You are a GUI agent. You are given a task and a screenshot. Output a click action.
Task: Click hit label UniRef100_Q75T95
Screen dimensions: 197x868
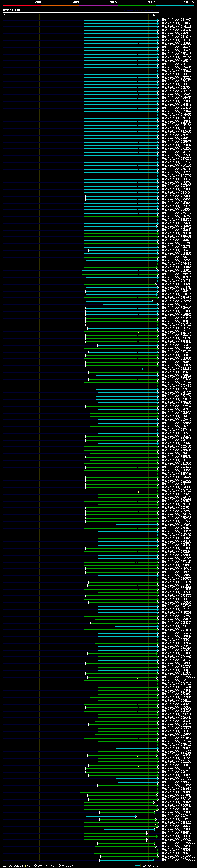point(177,57)
